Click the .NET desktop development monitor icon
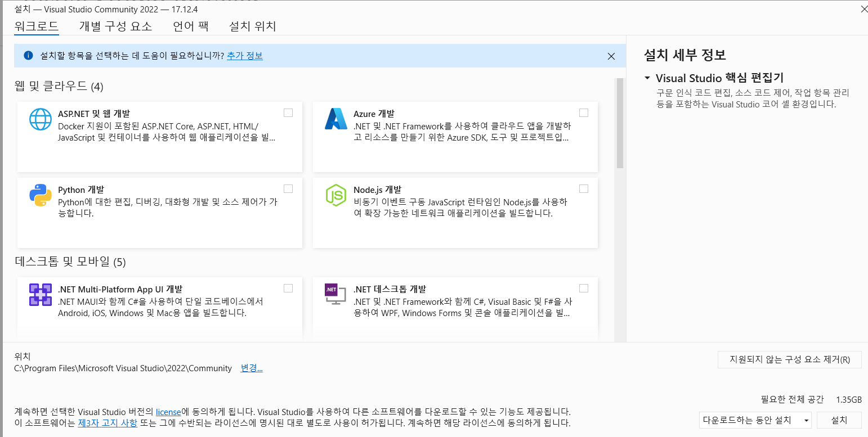This screenshot has height=437, width=868. [x=336, y=295]
